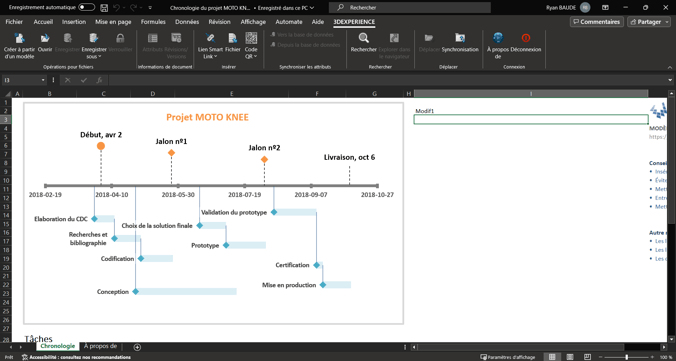This screenshot has width=676, height=361.
Task: Click Créer à partir d'un modèle icon
Action: click(x=19, y=38)
